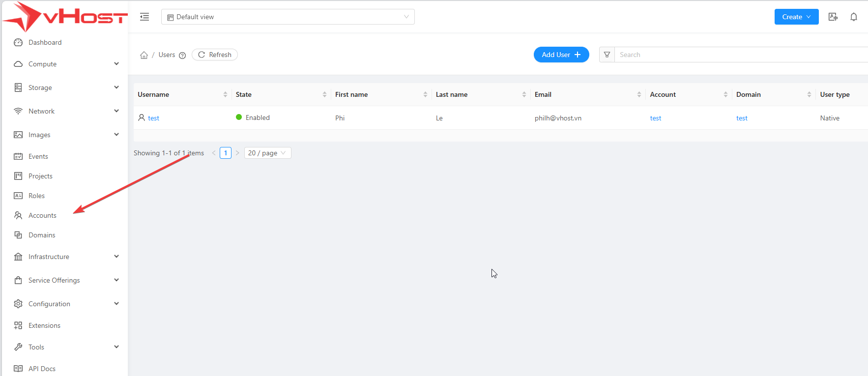Screen dimensions: 868x376
Task: Click the sidebar collapse menu icon
Action: 145,17
